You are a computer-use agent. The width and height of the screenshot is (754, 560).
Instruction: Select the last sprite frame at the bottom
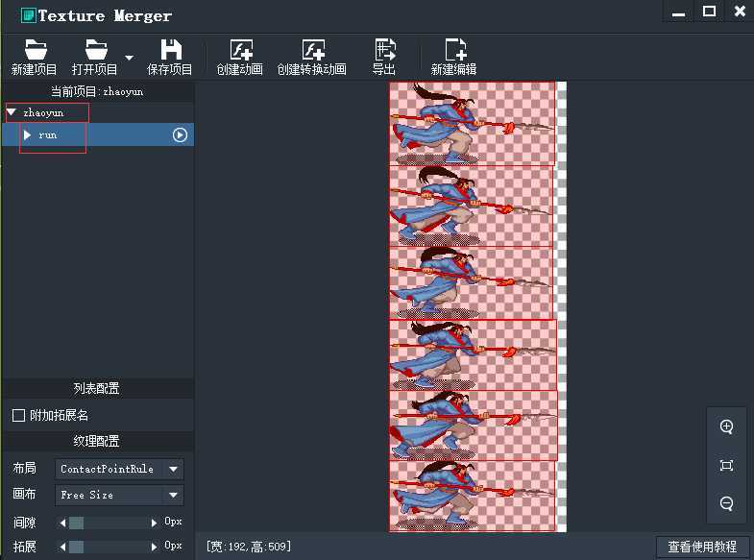(x=473, y=496)
